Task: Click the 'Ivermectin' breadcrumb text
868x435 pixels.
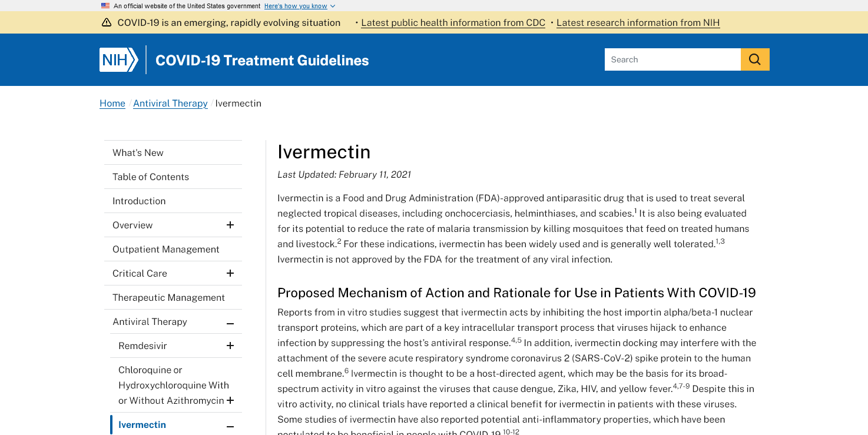Action: [238, 103]
